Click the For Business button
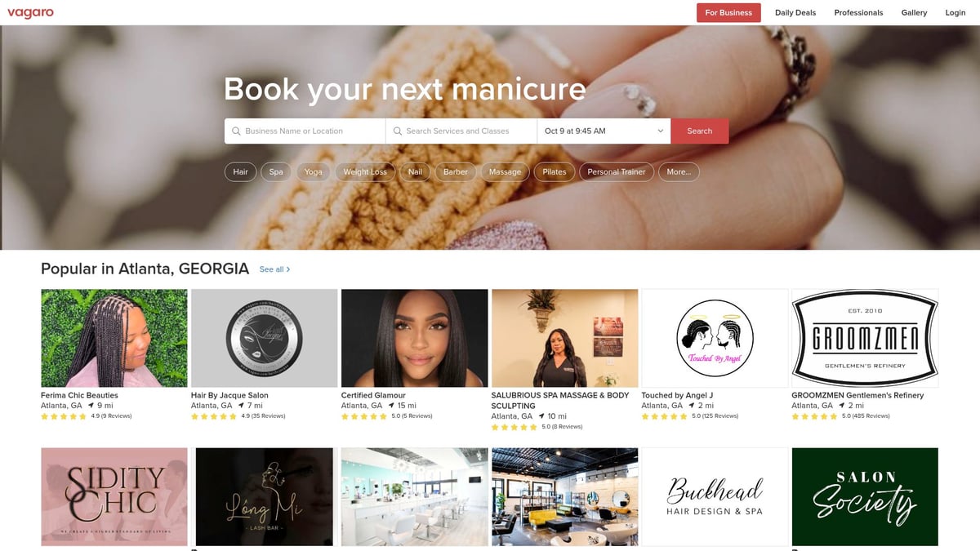The height and width of the screenshot is (551, 980). coord(728,12)
